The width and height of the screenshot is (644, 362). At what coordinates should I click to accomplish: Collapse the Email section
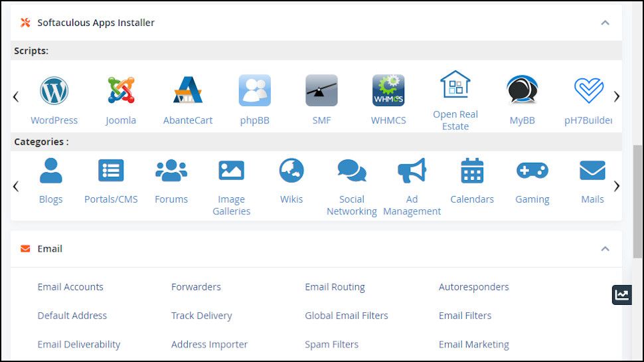[x=605, y=248]
